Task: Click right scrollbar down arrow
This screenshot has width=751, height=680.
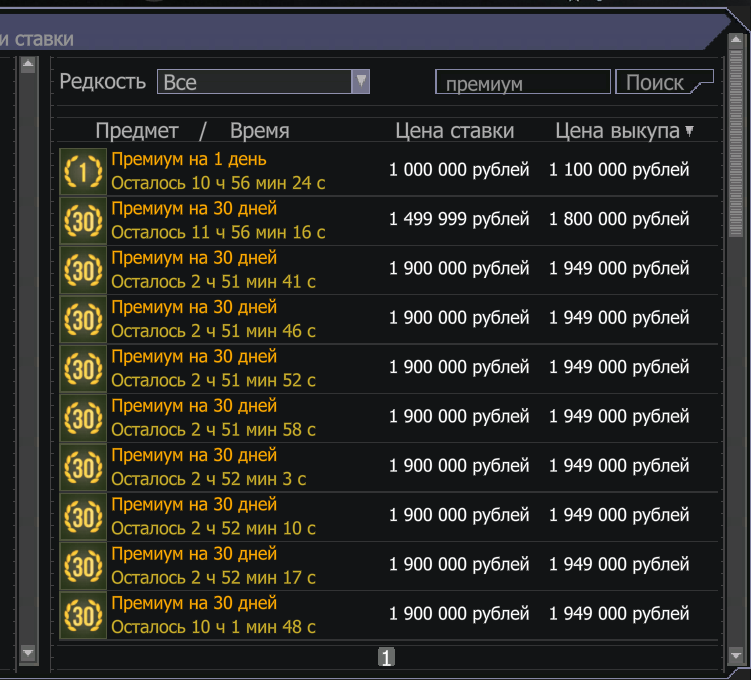Action: point(736,655)
